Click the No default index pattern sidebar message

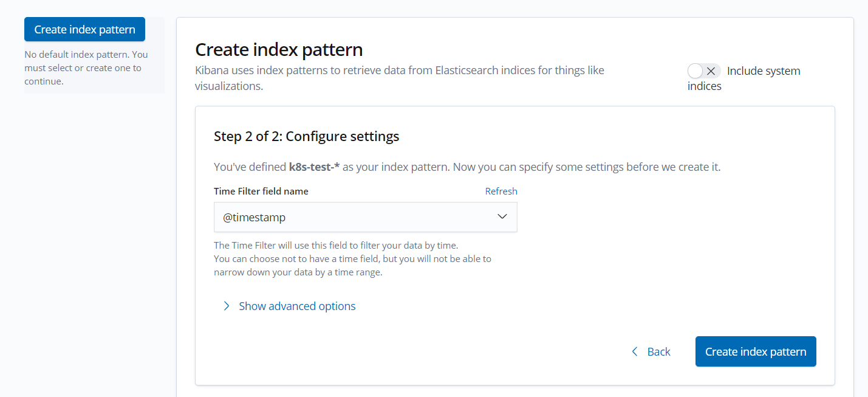(x=86, y=67)
